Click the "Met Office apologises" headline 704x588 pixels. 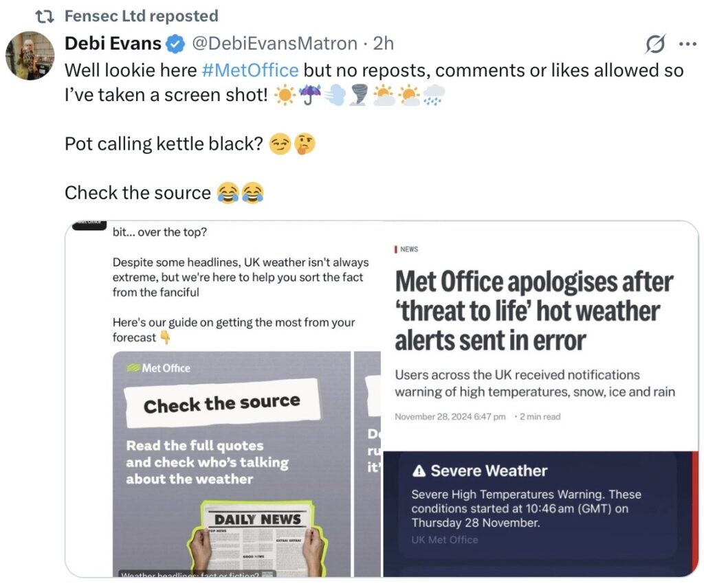coord(533,311)
